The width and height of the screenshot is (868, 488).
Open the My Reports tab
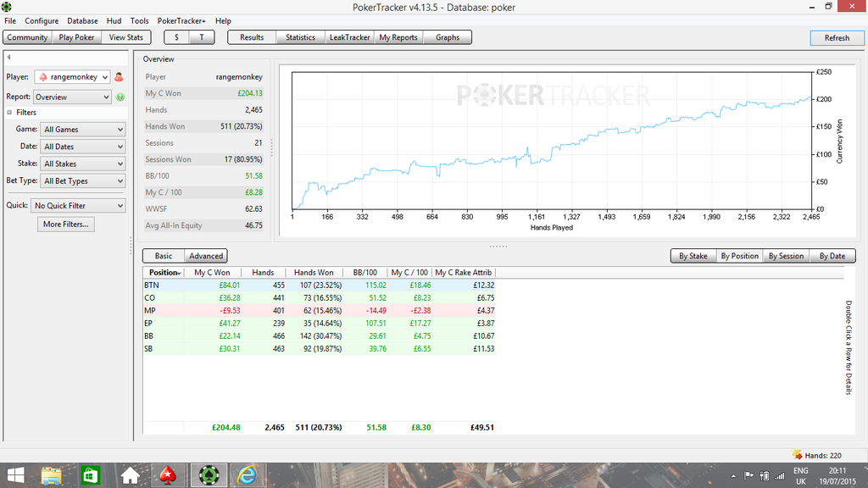click(398, 37)
